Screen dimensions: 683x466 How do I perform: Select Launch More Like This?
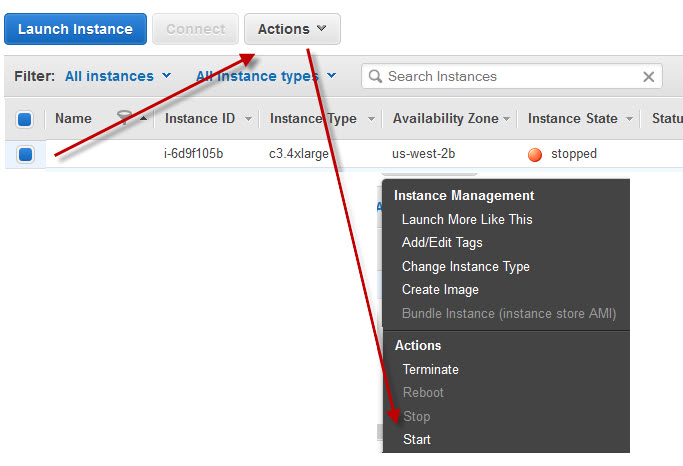click(x=467, y=219)
